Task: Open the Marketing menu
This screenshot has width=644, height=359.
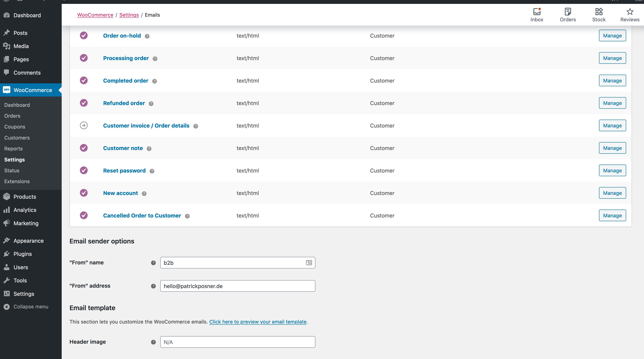Action: pos(31,223)
